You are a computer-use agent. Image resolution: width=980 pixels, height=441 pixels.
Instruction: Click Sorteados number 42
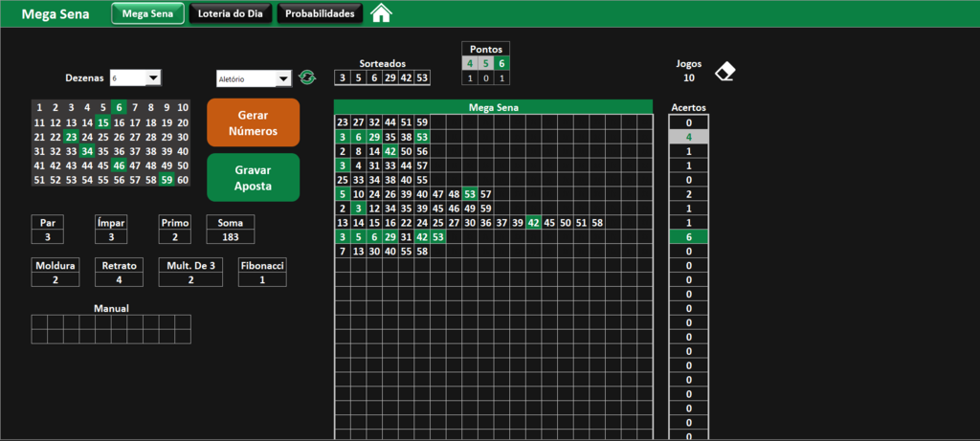point(406,78)
